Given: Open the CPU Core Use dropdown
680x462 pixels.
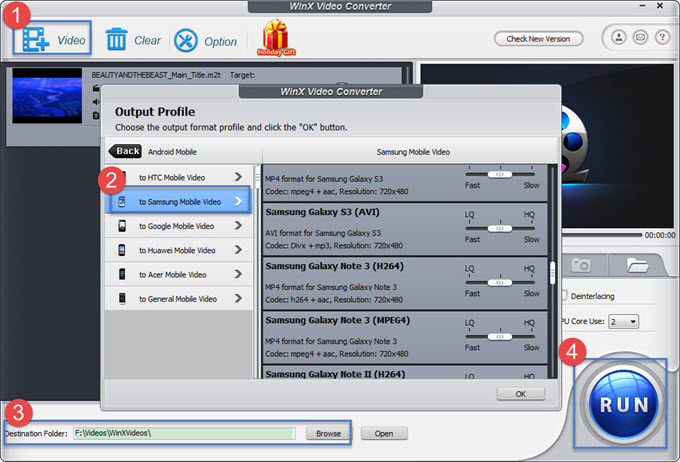Looking at the screenshot, I should pyautogui.click(x=623, y=321).
